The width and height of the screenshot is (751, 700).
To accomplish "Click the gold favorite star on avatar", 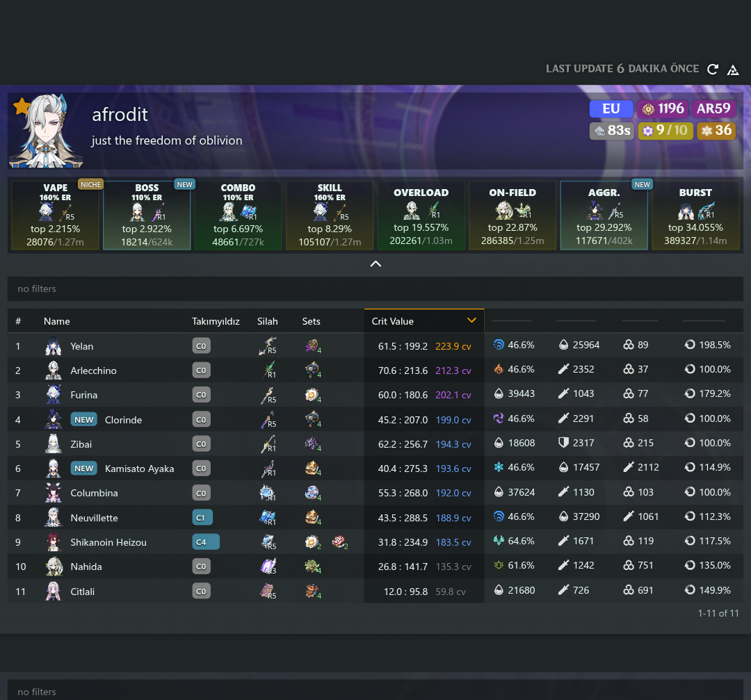I will coord(22,106).
